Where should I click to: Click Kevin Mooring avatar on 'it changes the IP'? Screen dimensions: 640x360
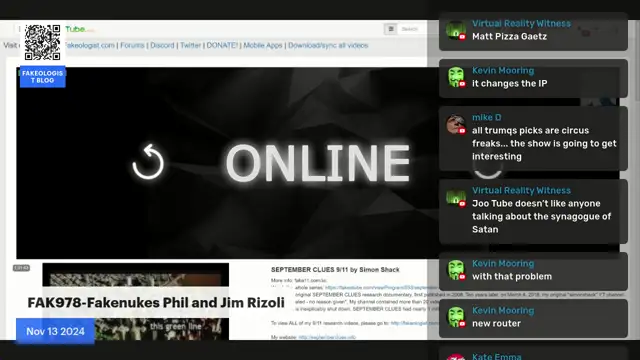pos(456,77)
